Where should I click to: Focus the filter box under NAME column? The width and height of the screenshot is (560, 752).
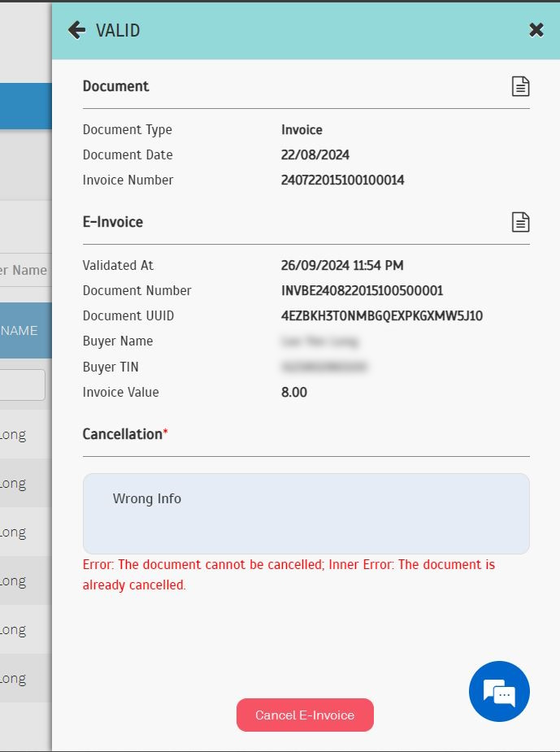(x=22, y=385)
